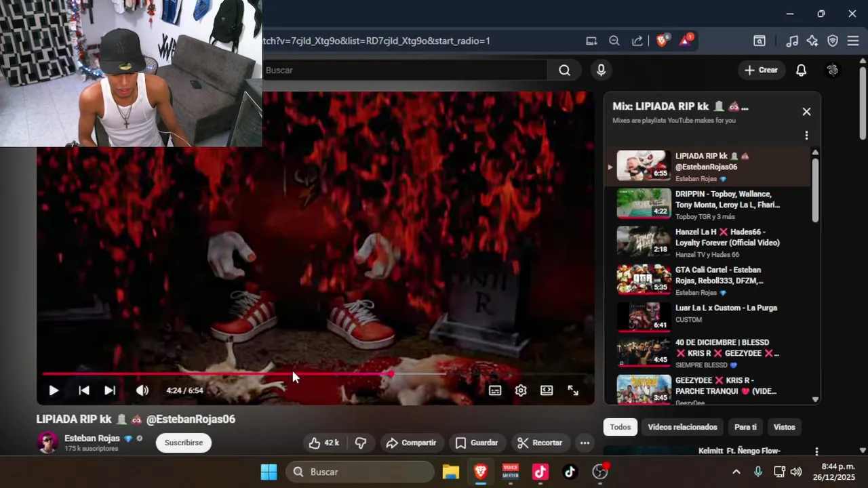Screen dimensions: 868x488
Task: Play the paused YouTube video
Action: (54, 390)
